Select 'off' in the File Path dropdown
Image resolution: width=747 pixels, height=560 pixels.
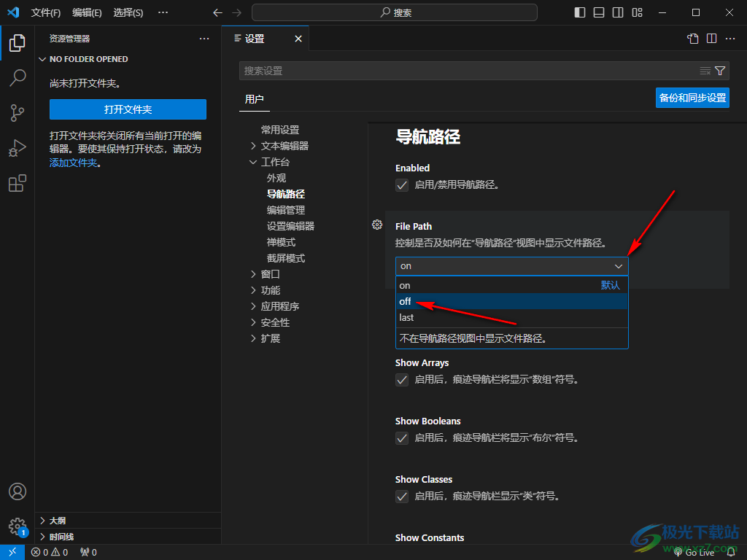[x=406, y=301]
